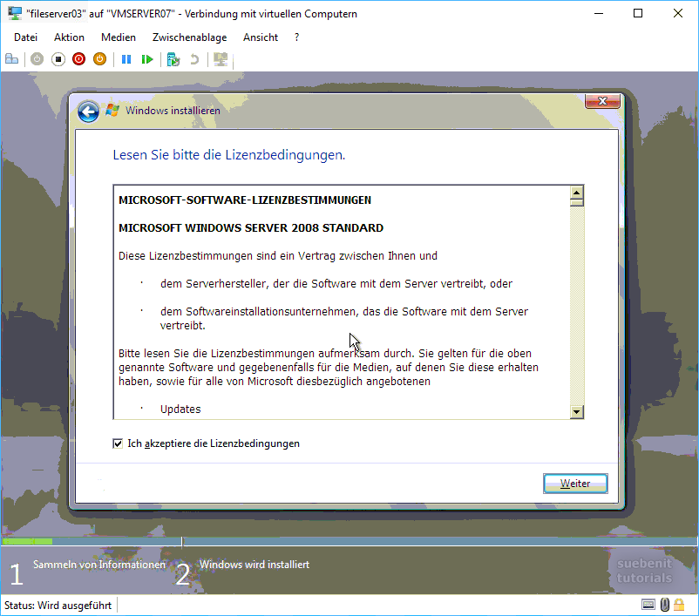This screenshot has width=699, height=616.
Task: Minimize the VM connection window
Action: [599, 13]
